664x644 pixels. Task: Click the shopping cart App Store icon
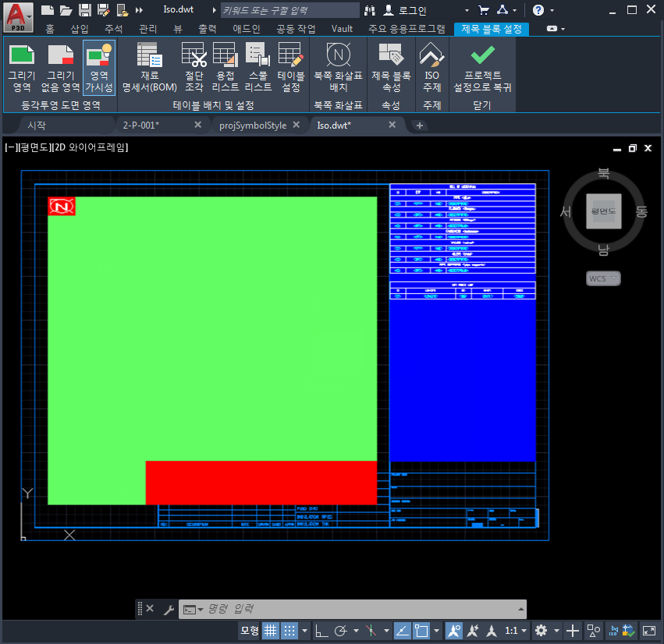click(483, 10)
